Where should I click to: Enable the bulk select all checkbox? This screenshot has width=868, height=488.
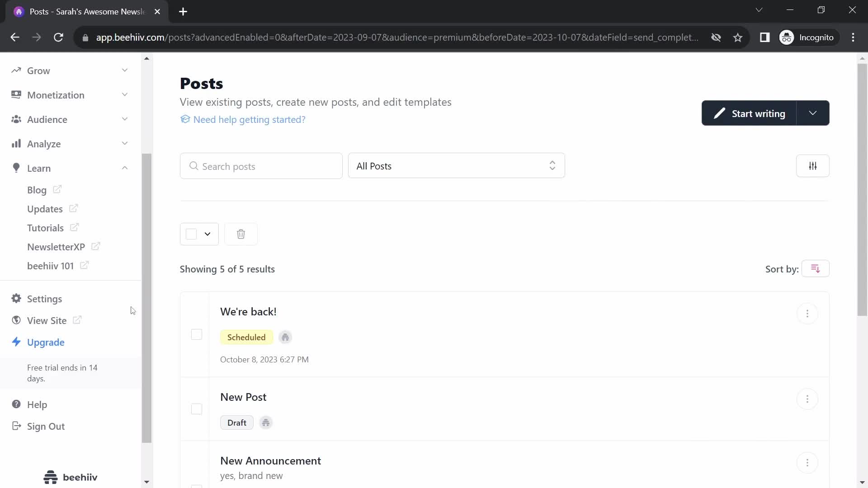[191, 234]
